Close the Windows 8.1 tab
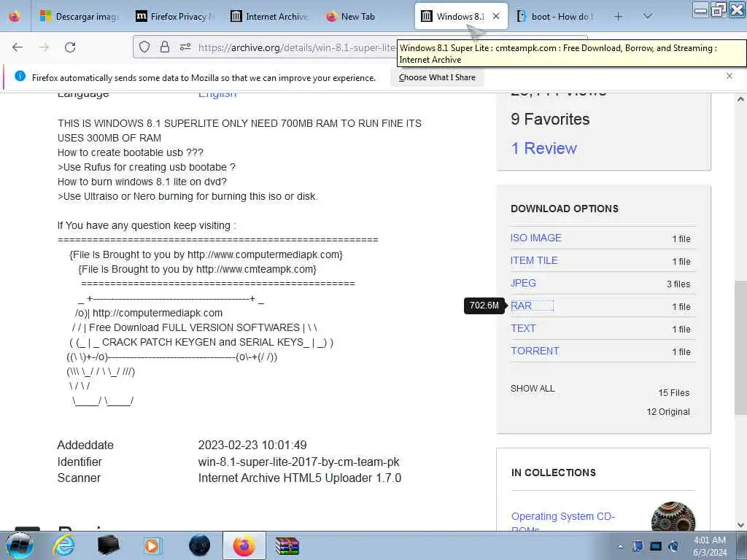This screenshot has width=747, height=560. 496,16
